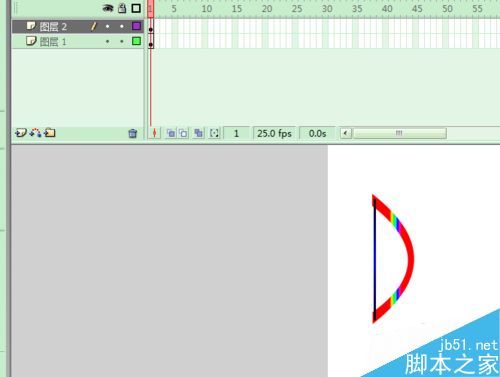Click the eye show/hide all layers icon
The image size is (500, 377).
[108, 8]
